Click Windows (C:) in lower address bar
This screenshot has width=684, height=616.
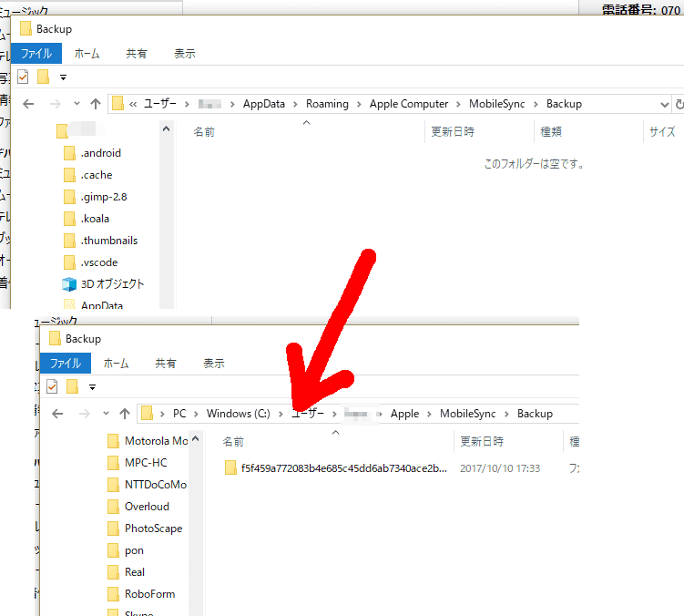239,414
